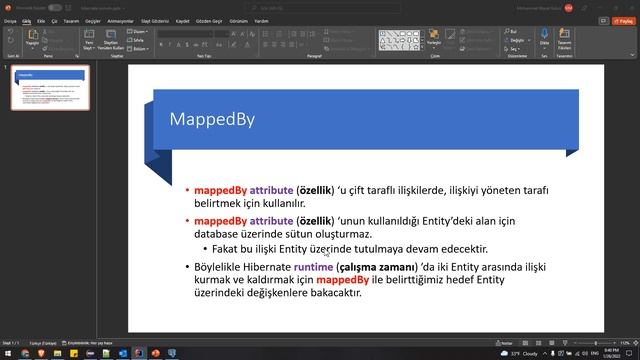Click the Bul find button
640x360 pixels.
coord(511,31)
